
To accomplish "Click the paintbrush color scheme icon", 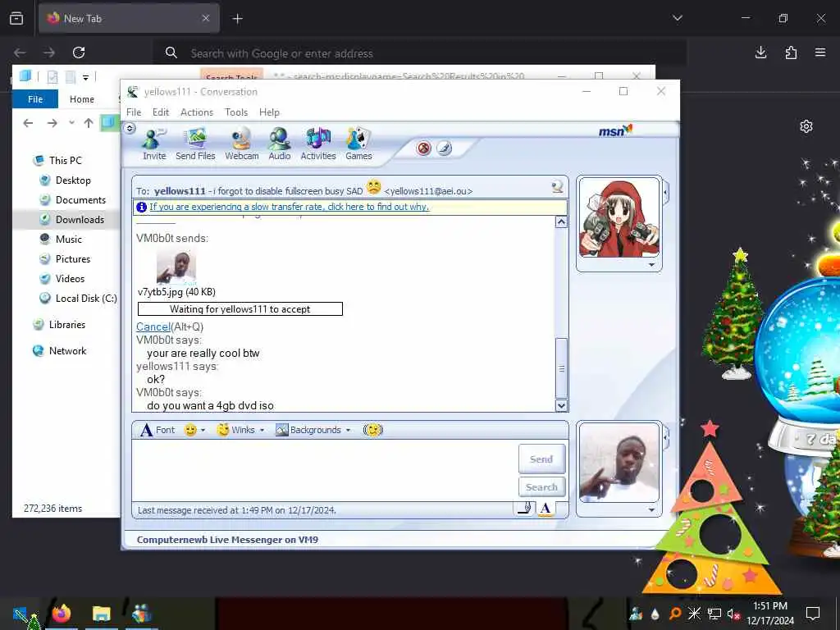I will (x=445, y=148).
